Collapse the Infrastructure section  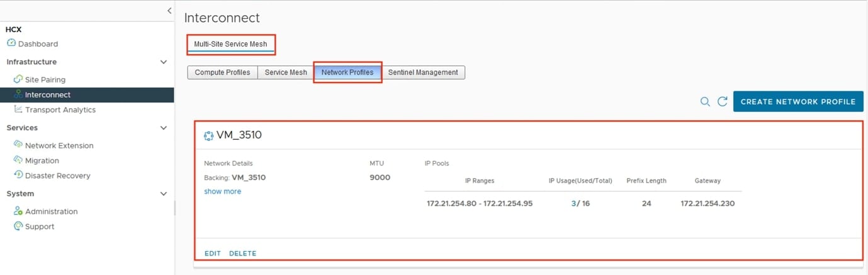click(x=164, y=62)
